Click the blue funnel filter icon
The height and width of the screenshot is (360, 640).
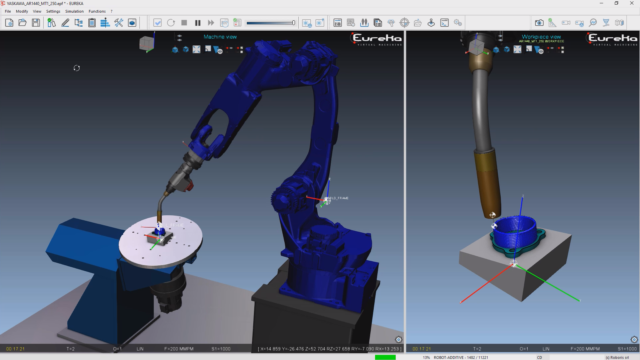click(x=606, y=23)
